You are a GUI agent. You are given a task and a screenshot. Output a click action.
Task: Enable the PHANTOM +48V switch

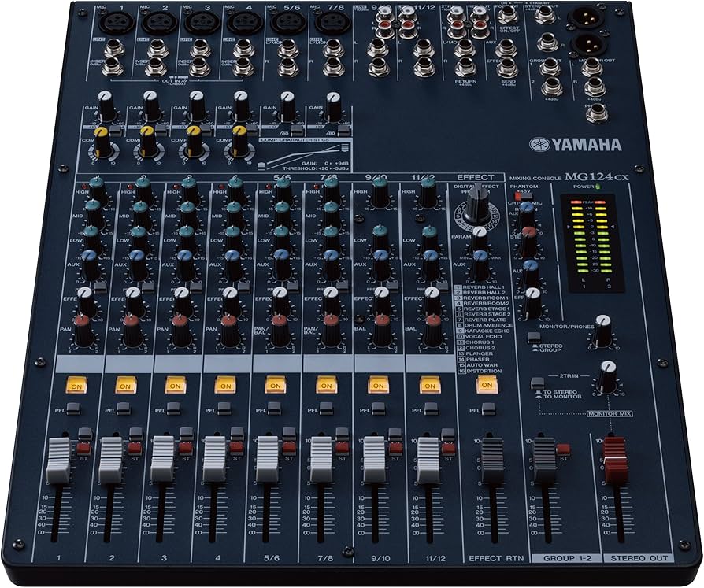coord(523,195)
